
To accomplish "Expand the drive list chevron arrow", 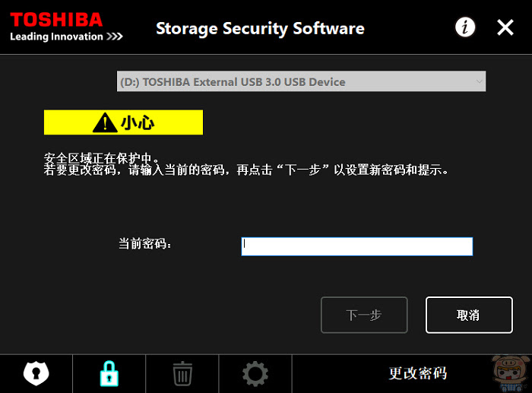I will coord(479,81).
